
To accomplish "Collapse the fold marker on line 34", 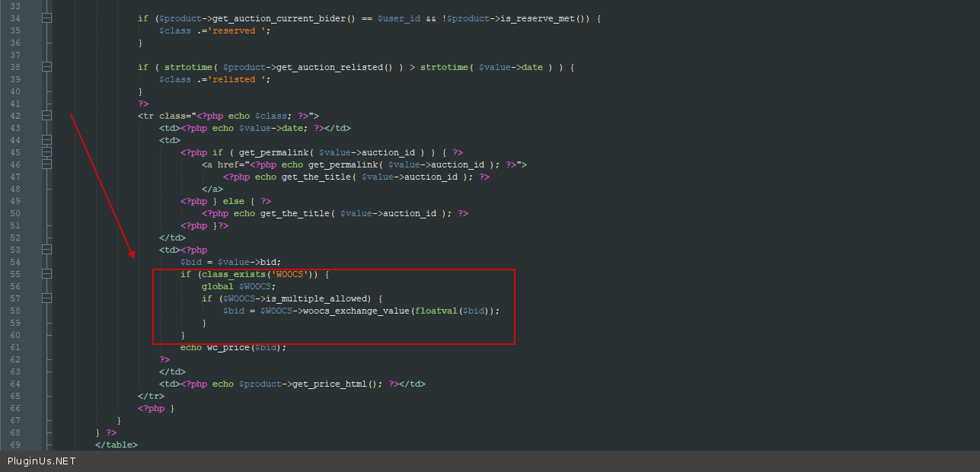I will 47,18.
